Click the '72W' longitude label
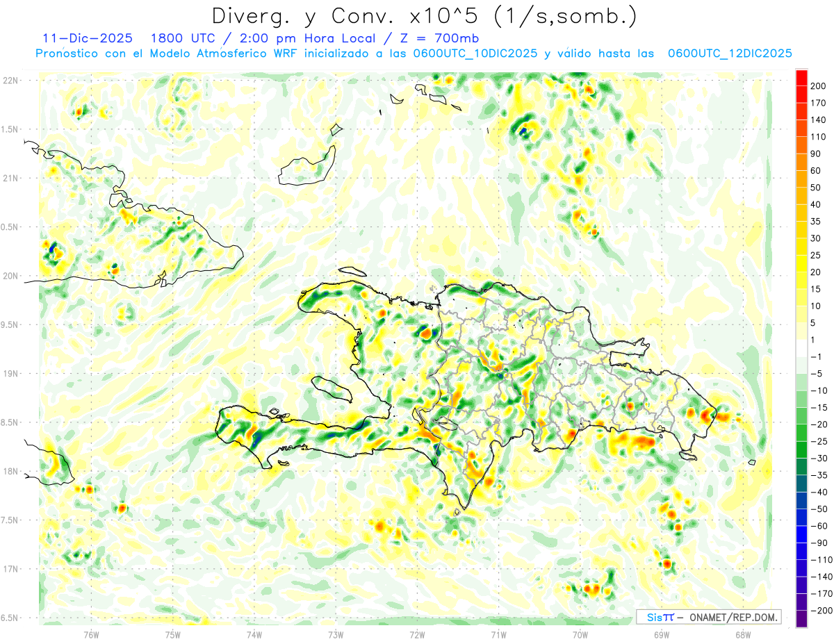Viewport: 834px width, 644px height. 417,634
